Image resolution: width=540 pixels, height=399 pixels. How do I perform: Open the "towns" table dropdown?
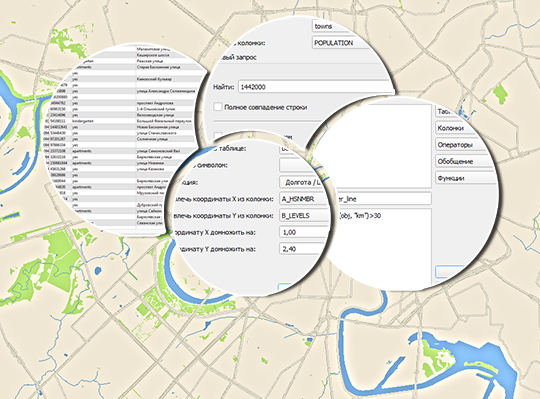(333, 26)
